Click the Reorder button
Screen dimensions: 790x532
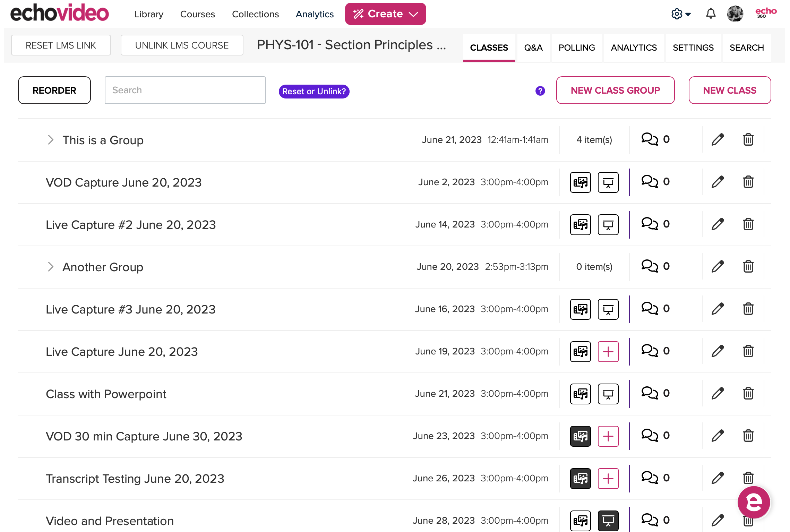(x=54, y=90)
